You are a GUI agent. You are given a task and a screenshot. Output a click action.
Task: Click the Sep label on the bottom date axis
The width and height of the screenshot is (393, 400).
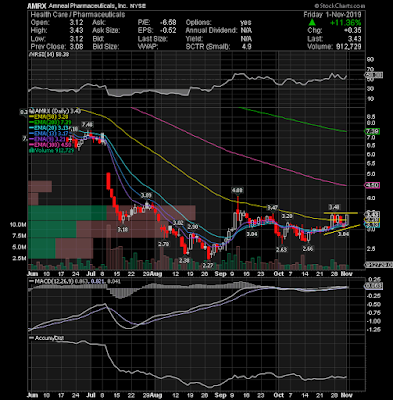click(221, 396)
